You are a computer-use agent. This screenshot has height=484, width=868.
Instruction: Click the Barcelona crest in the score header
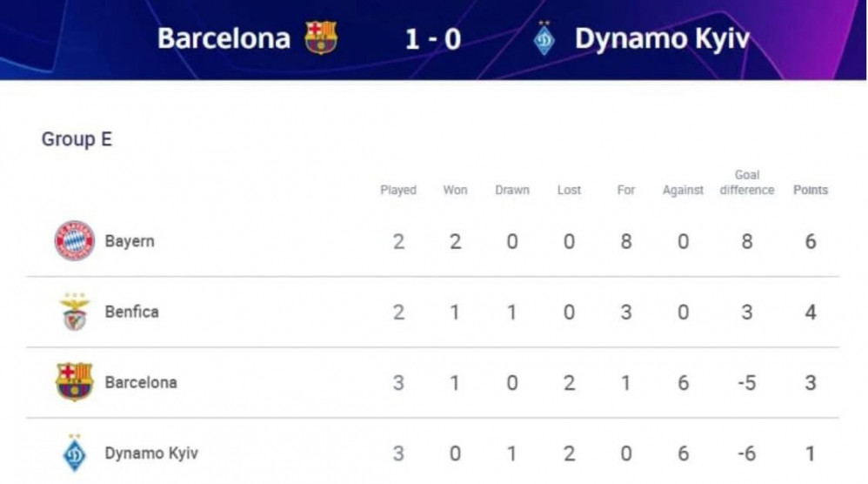(x=321, y=37)
